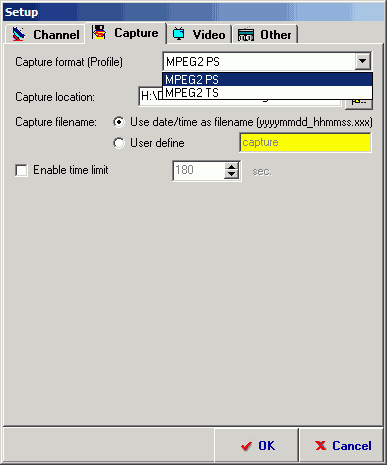Switch to the Video tab
The image size is (387, 465).
[x=199, y=34]
